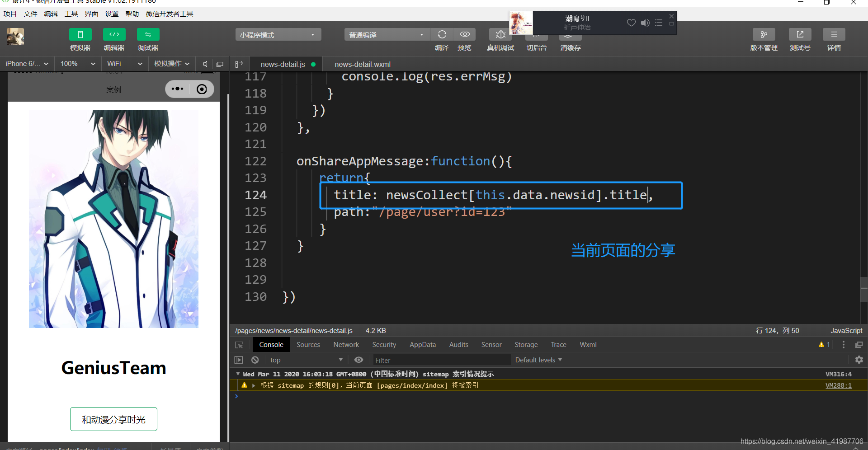Clear the console
Screen dimensions: 868x450
255,360
